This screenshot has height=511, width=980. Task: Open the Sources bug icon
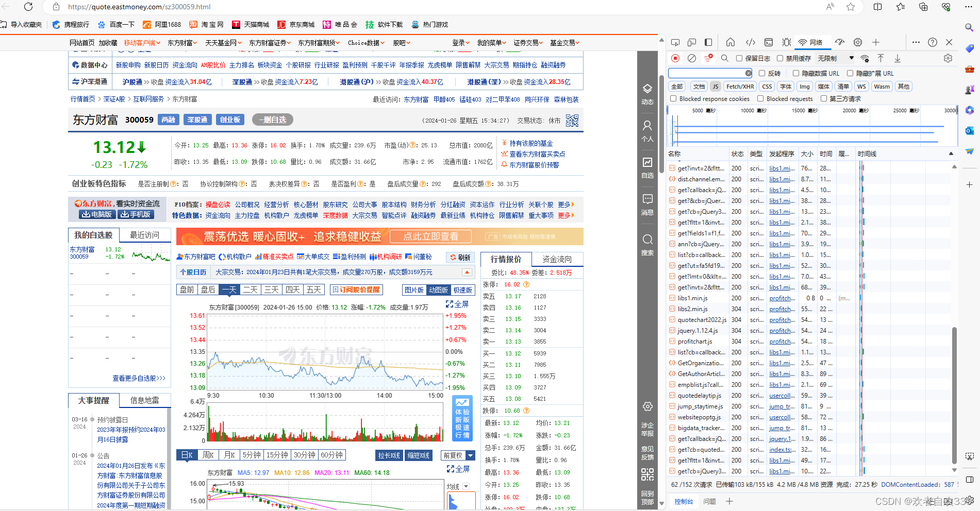787,42
